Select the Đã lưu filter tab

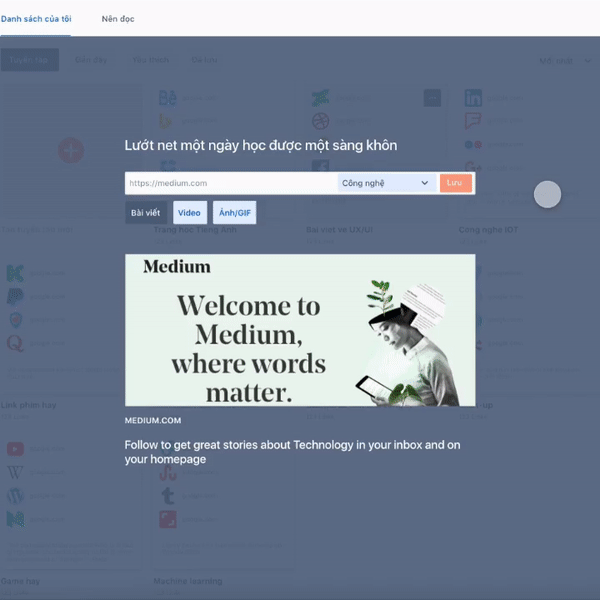tap(204, 60)
